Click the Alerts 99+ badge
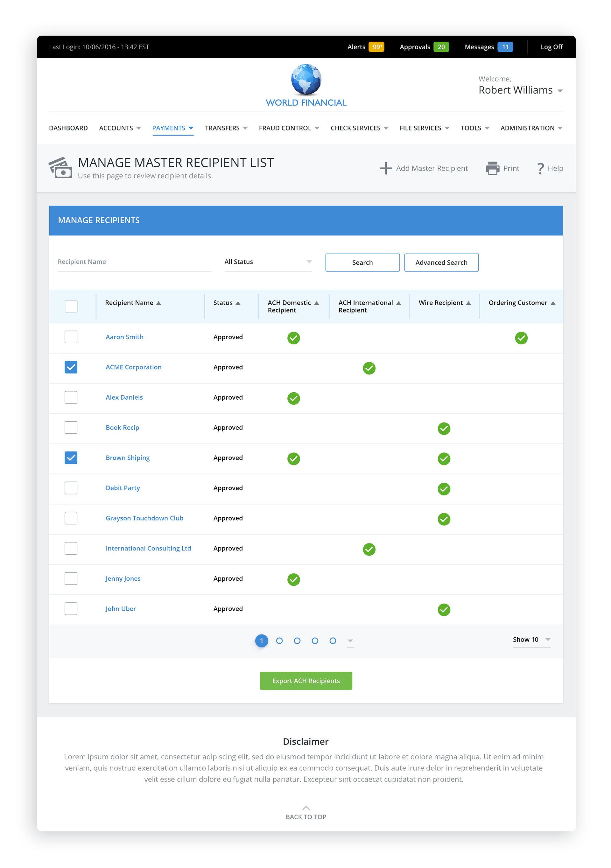611x868 pixels. (x=376, y=47)
